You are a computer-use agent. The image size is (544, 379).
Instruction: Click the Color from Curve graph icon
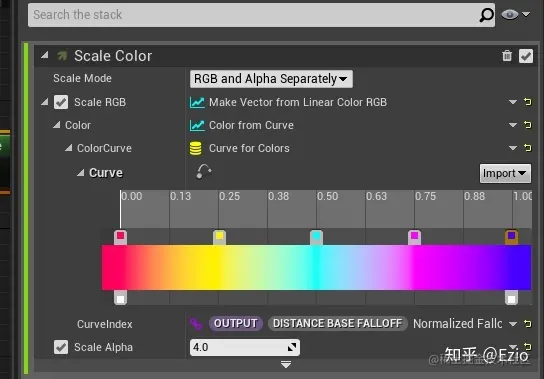[x=197, y=125]
